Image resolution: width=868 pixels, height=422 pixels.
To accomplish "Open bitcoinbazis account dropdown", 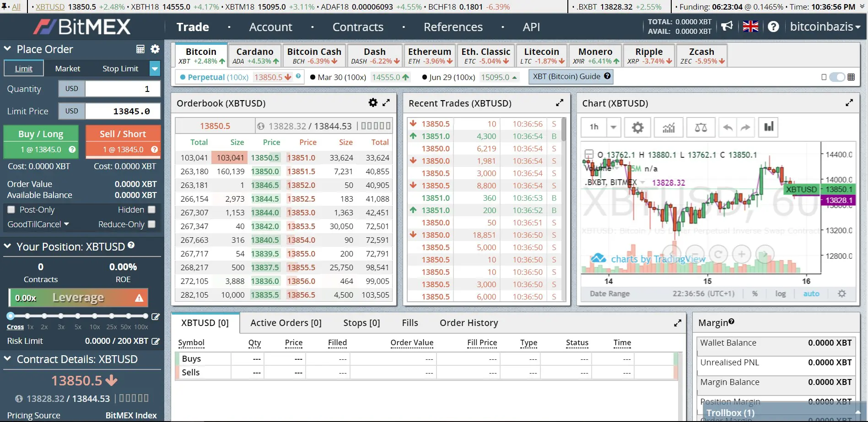I will [825, 27].
